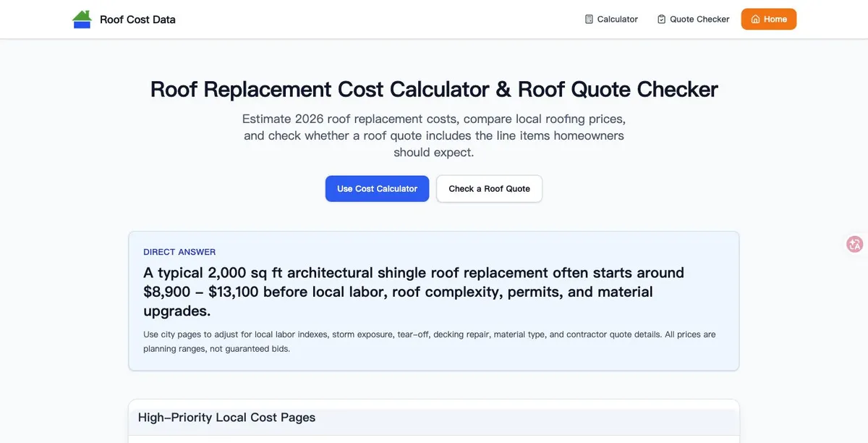The width and height of the screenshot is (868, 443).
Task: Click Check a Roof Quote button
Action: coord(489,188)
